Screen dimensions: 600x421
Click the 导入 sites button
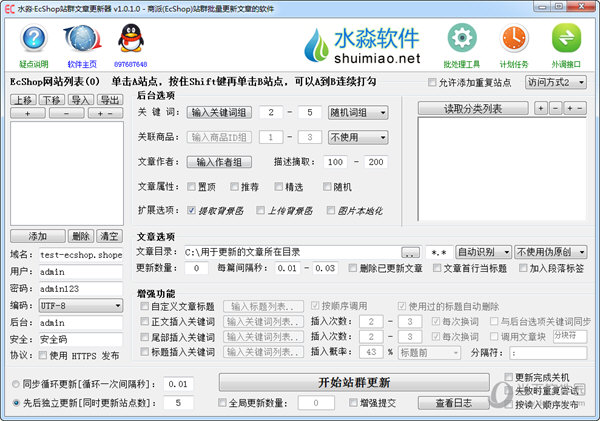pyautogui.click(x=81, y=100)
